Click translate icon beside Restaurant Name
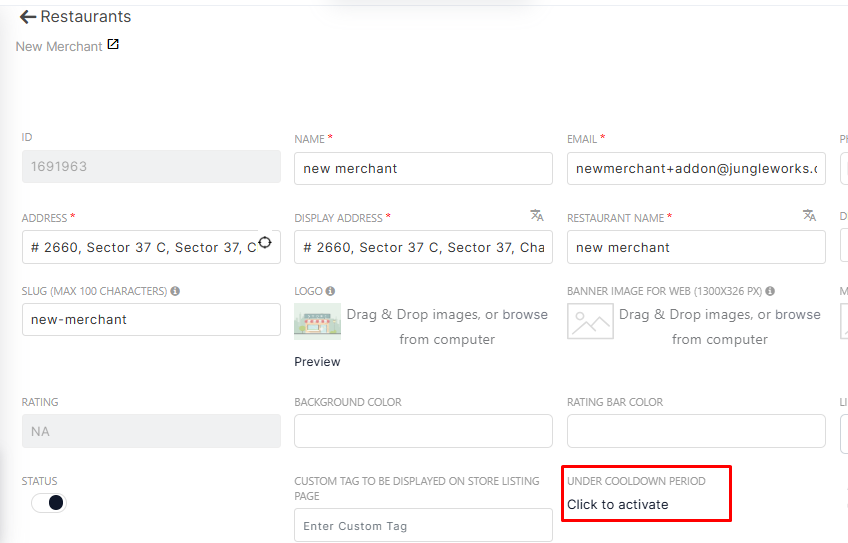 [x=809, y=215]
